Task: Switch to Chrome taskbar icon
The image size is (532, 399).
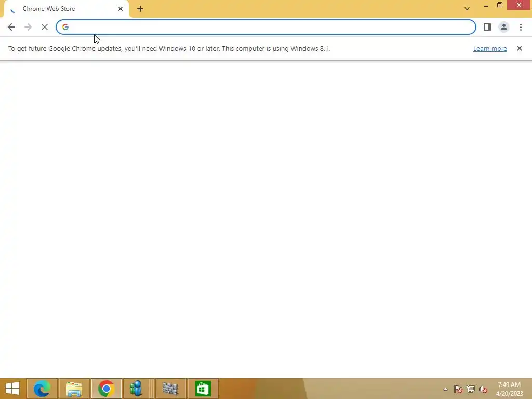Action: pos(106,389)
